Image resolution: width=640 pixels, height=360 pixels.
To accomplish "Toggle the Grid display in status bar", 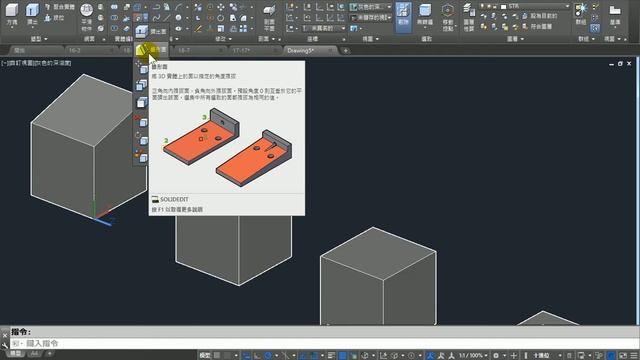I will point(218,356).
